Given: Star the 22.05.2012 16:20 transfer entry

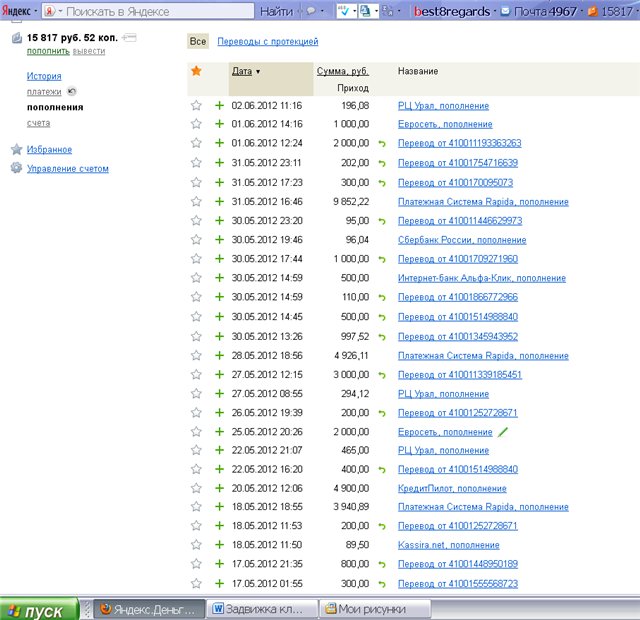Looking at the screenshot, I should [196, 469].
